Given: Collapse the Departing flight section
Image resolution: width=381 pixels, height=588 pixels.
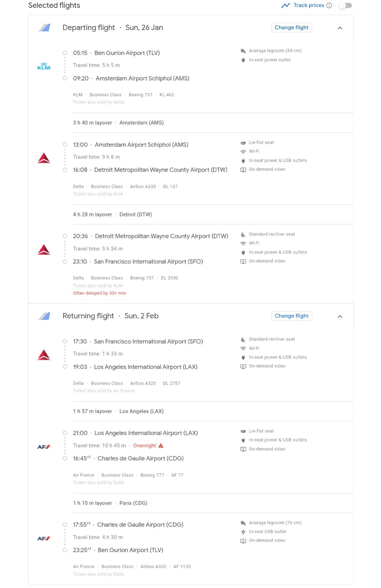Looking at the screenshot, I should (x=340, y=28).
